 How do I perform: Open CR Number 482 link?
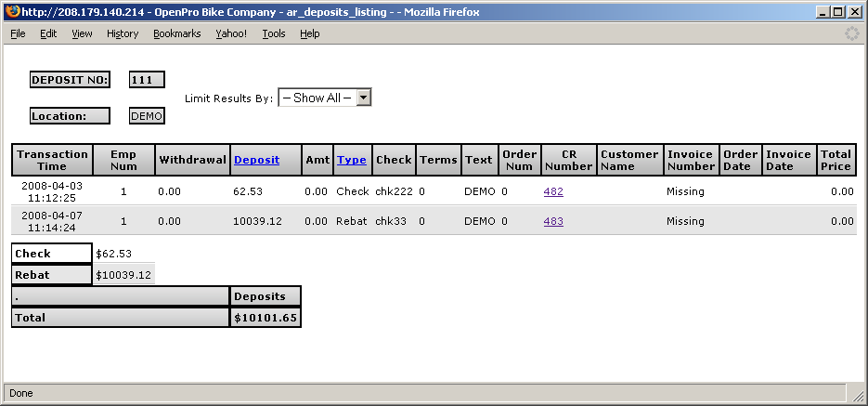[553, 191]
